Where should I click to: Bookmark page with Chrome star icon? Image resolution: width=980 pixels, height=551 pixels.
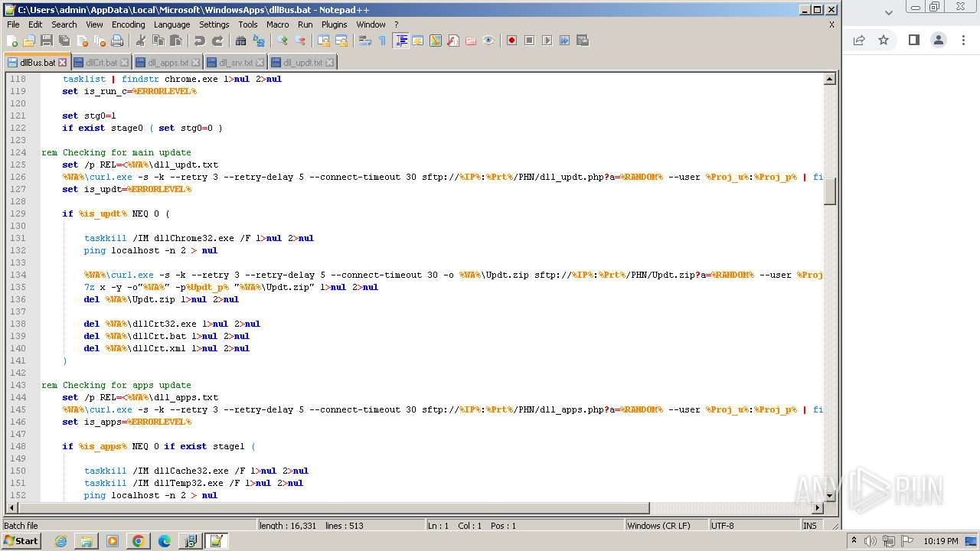[884, 40]
